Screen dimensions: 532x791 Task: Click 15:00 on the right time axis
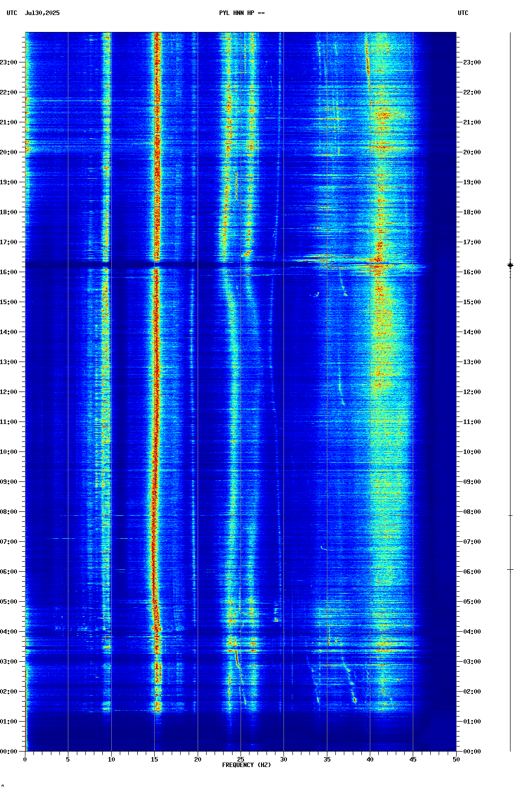(x=472, y=302)
